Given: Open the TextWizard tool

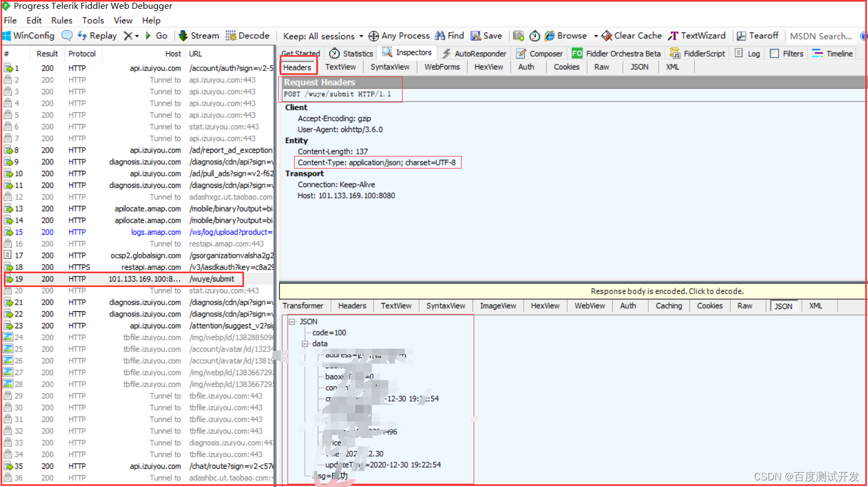Looking at the screenshot, I should pyautogui.click(x=697, y=36).
